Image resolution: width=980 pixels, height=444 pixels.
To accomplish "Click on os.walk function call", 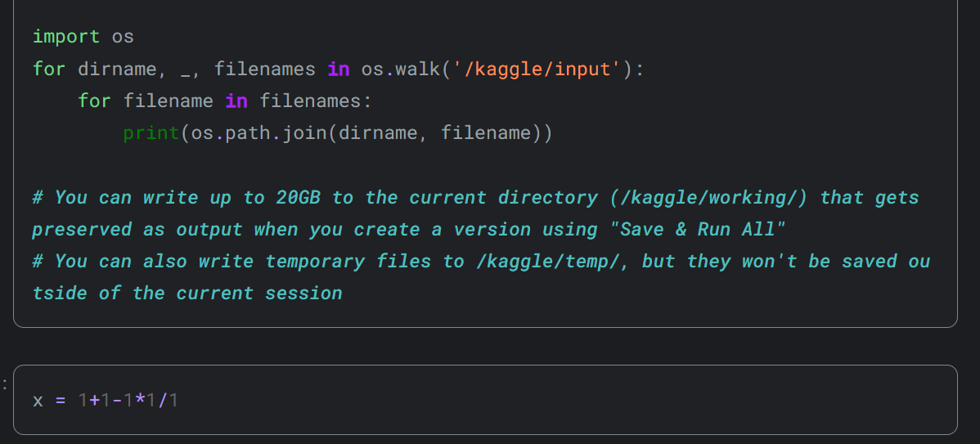I will click(x=401, y=69).
